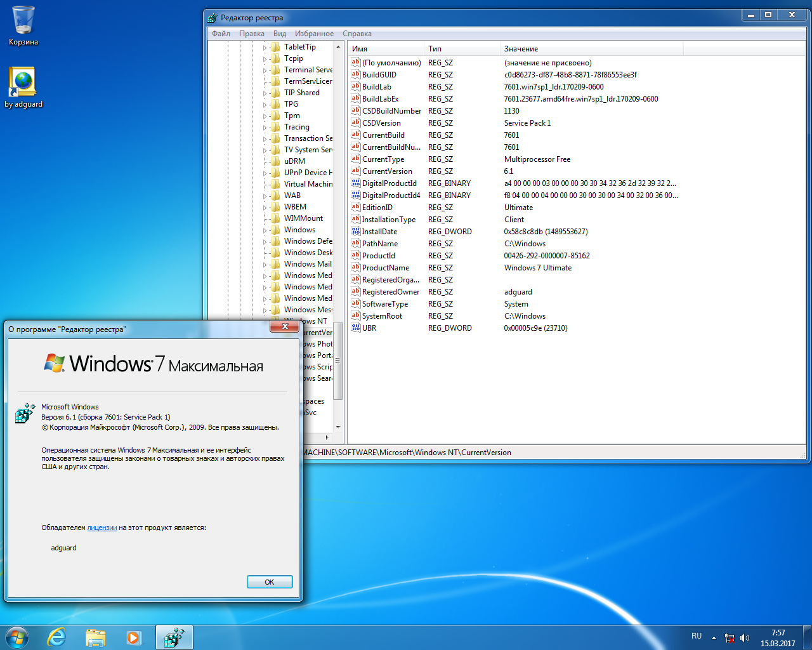
Task: Click the string icon beside EditionID
Action: [356, 207]
